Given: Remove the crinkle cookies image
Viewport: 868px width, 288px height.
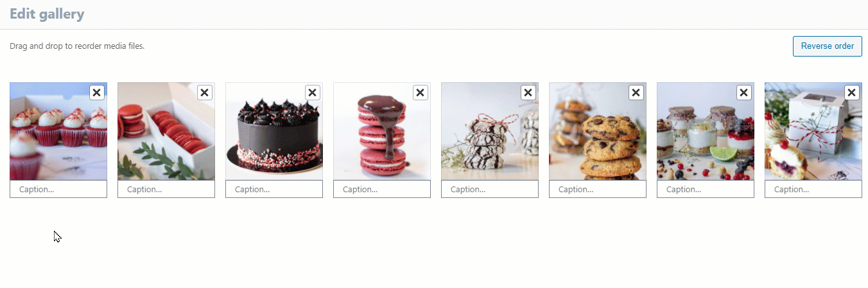Looking at the screenshot, I should click(528, 93).
